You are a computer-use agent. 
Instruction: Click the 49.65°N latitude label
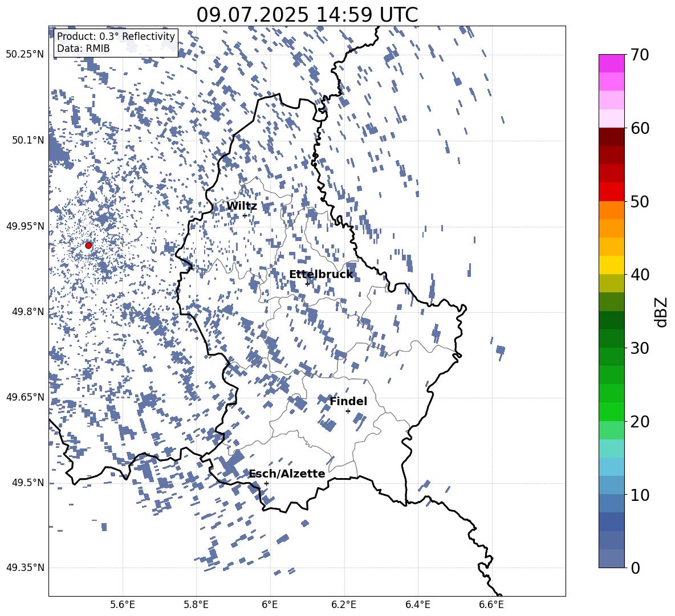[25, 397]
